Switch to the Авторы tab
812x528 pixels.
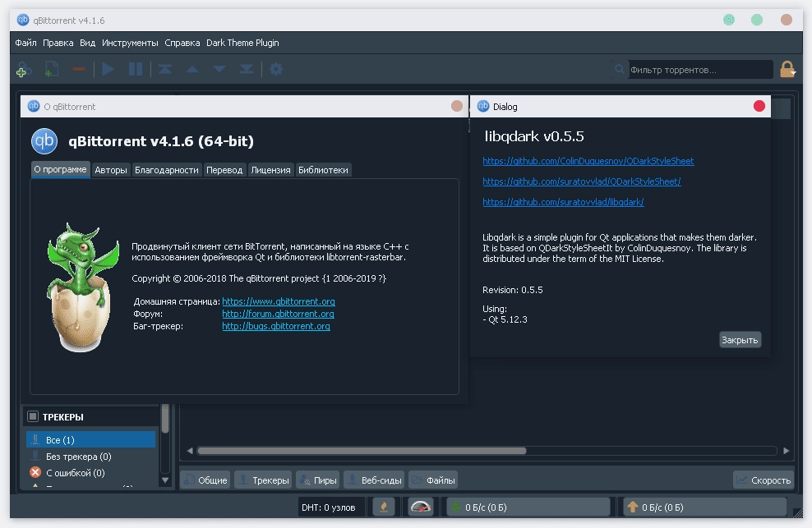pos(111,170)
